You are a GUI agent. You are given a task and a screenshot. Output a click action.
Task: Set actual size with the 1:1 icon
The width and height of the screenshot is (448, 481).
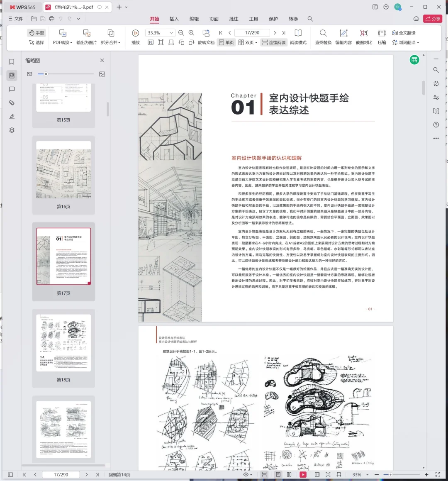(151, 42)
